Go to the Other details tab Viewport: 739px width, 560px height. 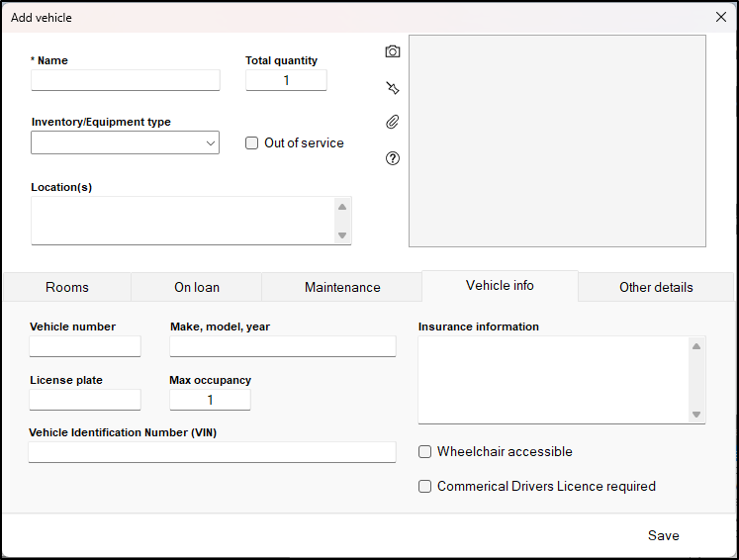click(656, 288)
